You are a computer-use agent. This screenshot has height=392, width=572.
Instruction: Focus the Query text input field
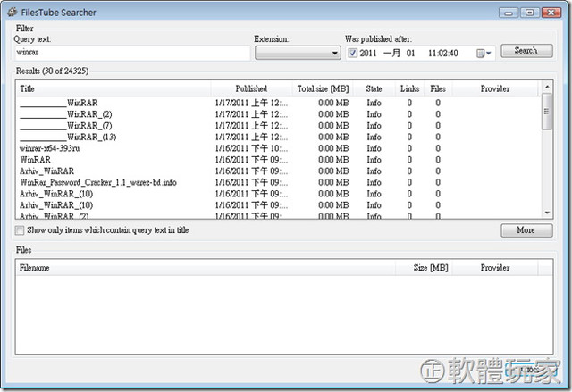tap(132, 53)
